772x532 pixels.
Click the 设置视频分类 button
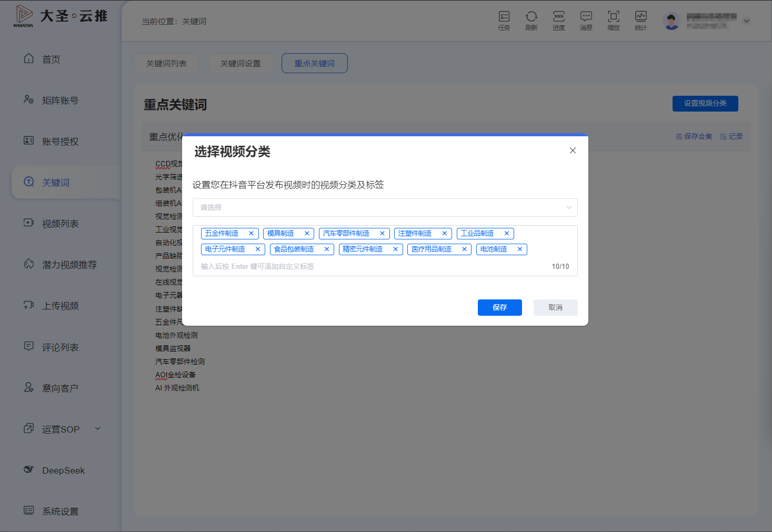705,104
